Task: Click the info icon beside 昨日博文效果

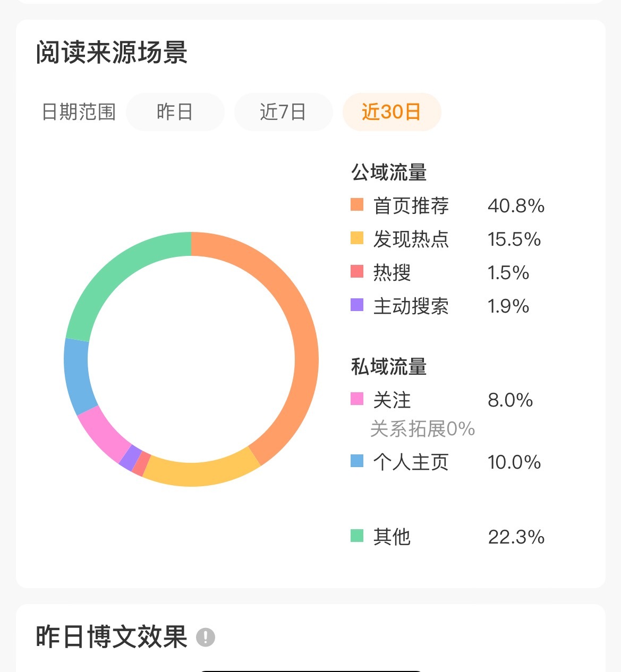Action: click(206, 637)
